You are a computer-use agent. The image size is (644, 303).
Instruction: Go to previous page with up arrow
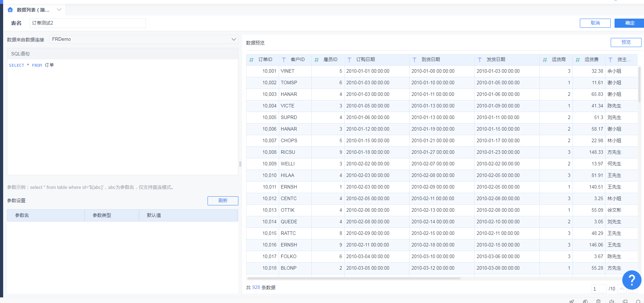(x=622, y=289)
